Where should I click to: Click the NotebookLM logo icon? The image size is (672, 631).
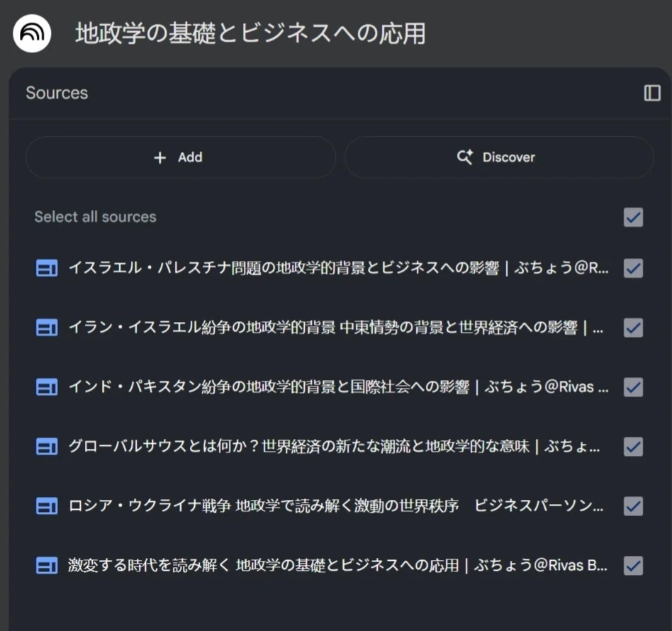[x=32, y=33]
